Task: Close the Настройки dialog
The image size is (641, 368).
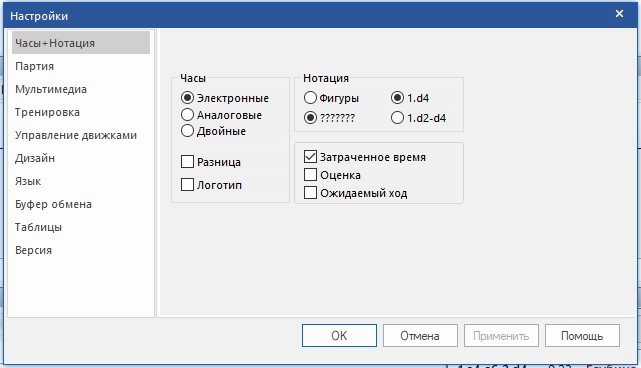Action: 619,14
